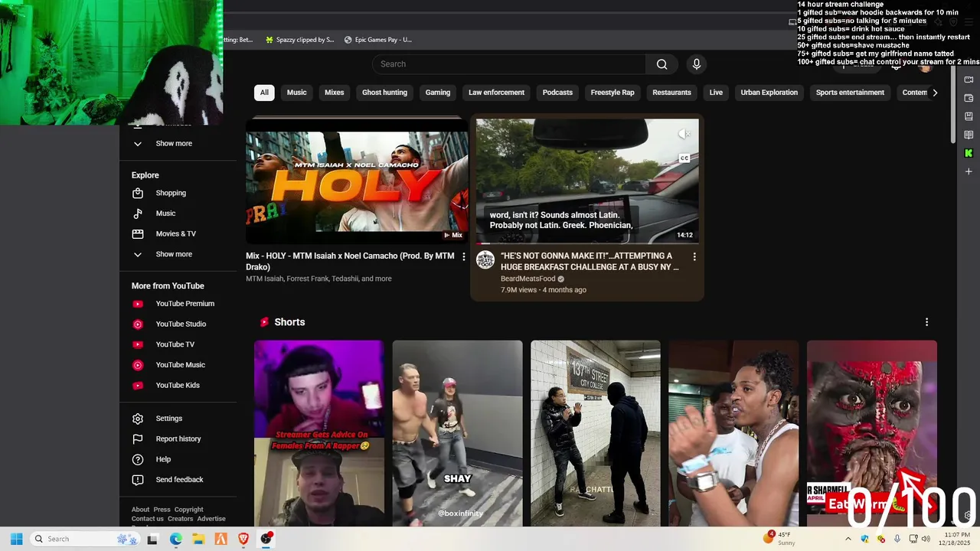The image size is (980, 551).
Task: Select the Law enforcement filter chip
Action: pos(496,93)
